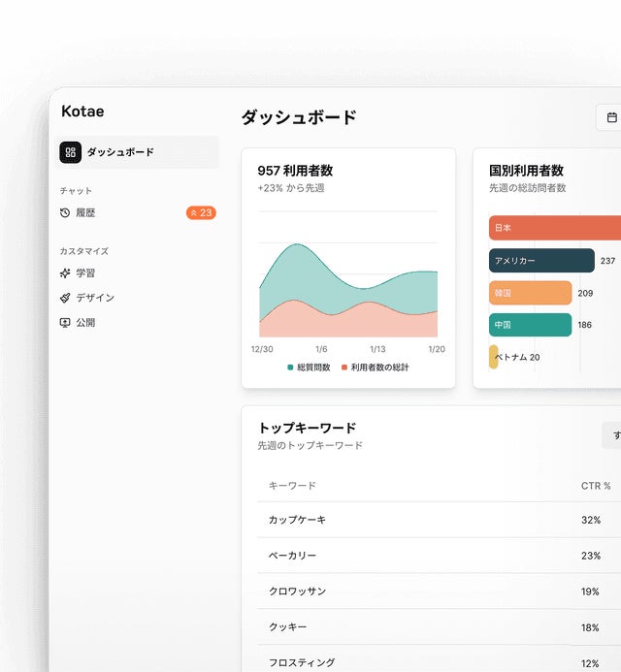The width and height of the screenshot is (621, 672).
Task: Click the sparkle icon beside 学習
Action: tap(65, 273)
